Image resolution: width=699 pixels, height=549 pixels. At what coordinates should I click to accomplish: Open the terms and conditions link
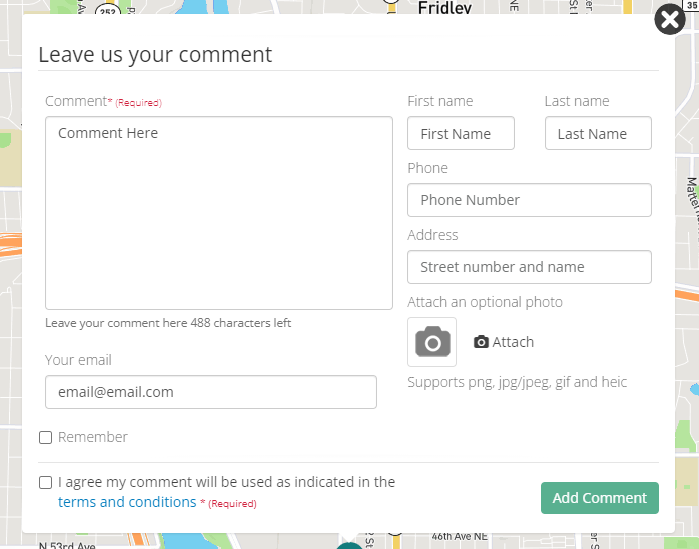127,502
